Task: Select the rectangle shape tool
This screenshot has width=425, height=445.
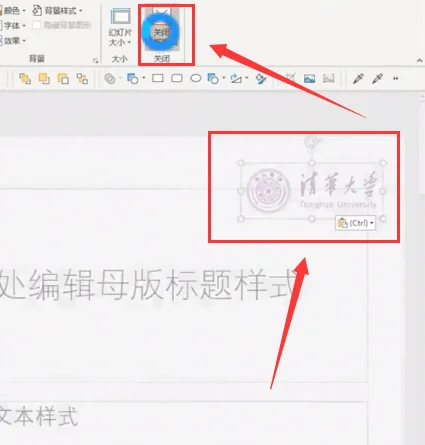Action: [158, 79]
